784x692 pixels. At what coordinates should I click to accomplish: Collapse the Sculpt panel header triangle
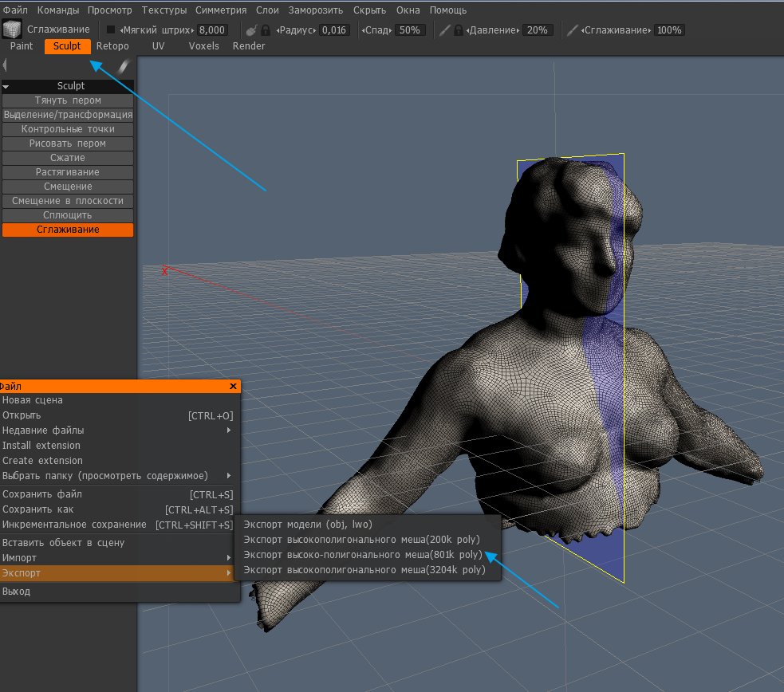point(6,86)
